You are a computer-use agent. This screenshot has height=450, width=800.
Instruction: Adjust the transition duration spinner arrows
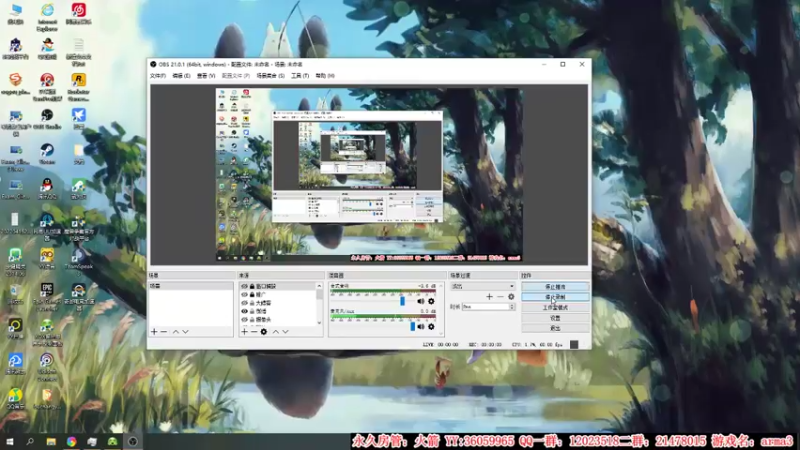coord(512,307)
